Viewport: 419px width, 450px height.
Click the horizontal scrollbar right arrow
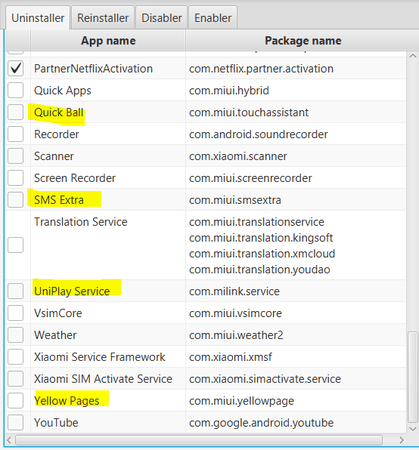[x=401, y=440]
